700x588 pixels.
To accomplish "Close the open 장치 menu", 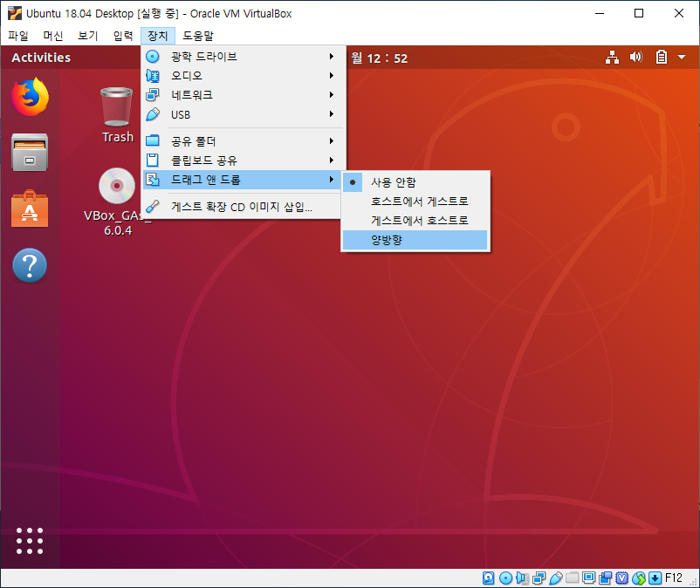I will [x=158, y=36].
